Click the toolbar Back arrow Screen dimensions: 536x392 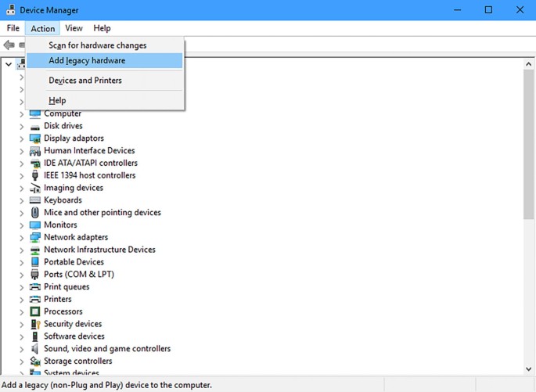click(x=9, y=45)
